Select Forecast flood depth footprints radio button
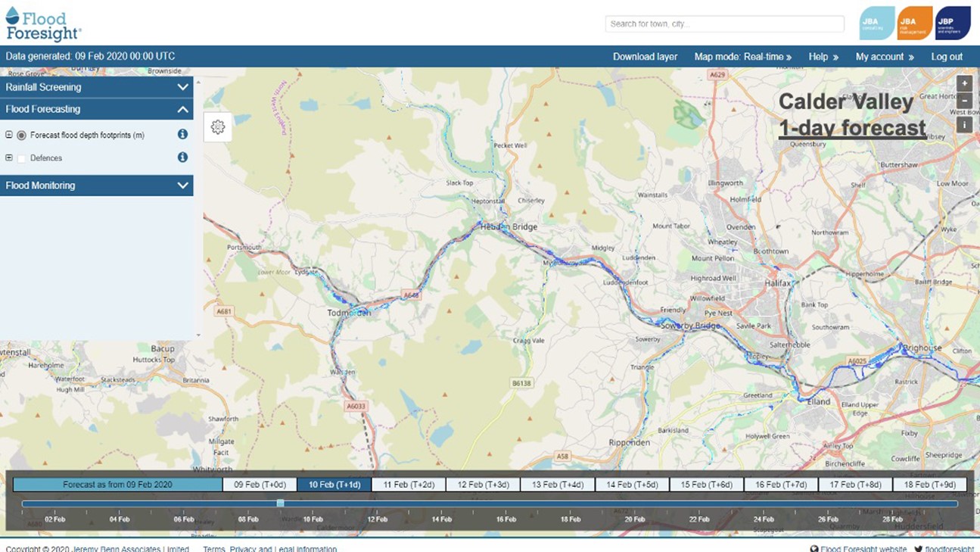 click(21, 136)
